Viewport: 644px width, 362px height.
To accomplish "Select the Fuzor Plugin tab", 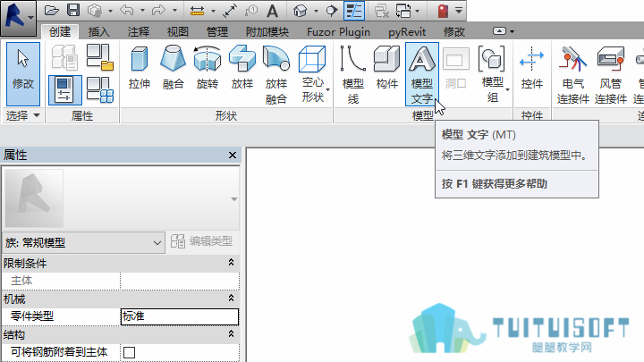I will coord(338,31).
